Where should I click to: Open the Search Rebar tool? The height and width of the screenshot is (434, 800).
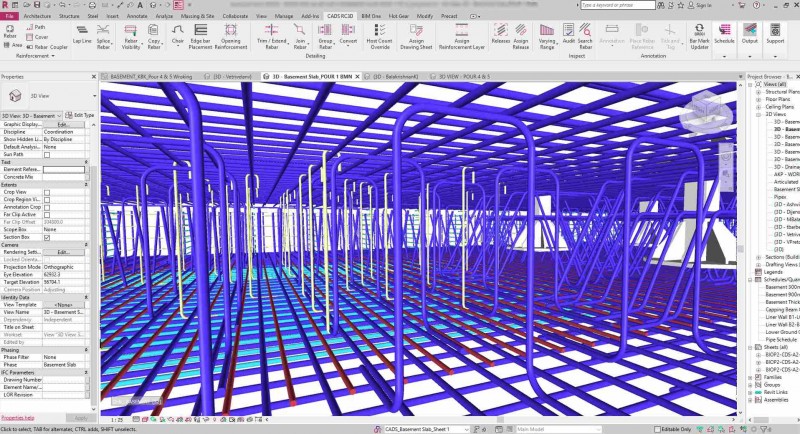point(585,36)
